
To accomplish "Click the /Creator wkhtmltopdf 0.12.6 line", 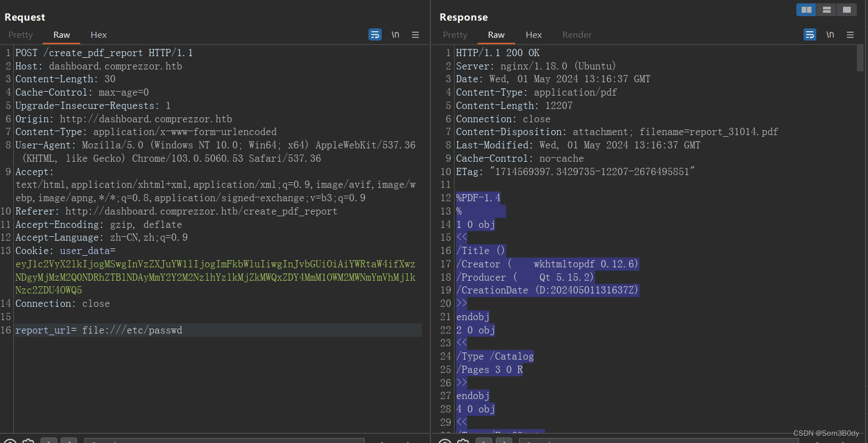I will 547,264.
